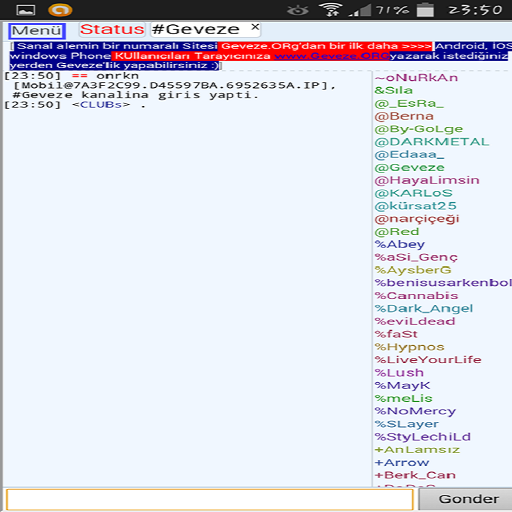Select user %benisusarkenbol in nick list
Viewport: 512px width, 512px height.
coord(443,283)
